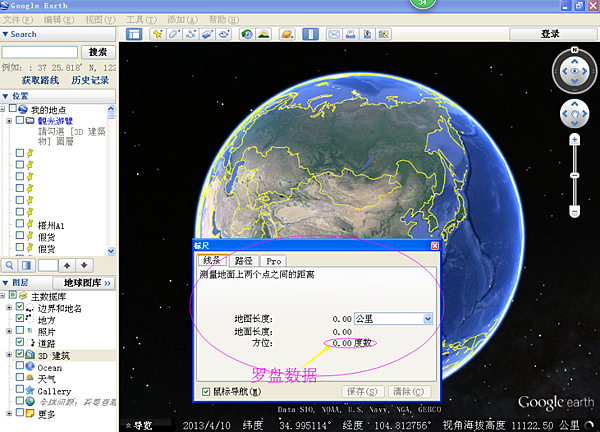The width and height of the screenshot is (600, 432).
Task: Click the move-up arrow button in places panel
Action: (67, 265)
